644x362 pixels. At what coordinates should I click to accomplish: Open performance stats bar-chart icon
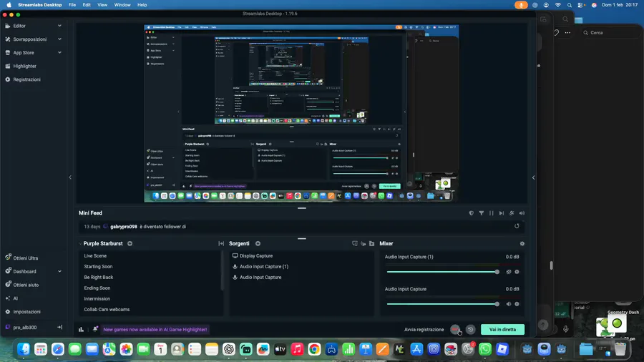(82, 329)
